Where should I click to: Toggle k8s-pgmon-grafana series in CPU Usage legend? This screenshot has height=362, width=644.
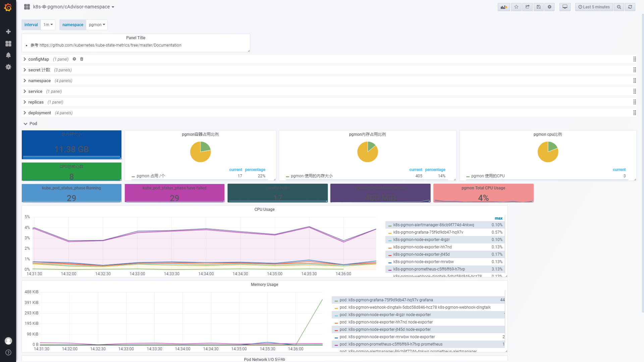click(x=428, y=232)
